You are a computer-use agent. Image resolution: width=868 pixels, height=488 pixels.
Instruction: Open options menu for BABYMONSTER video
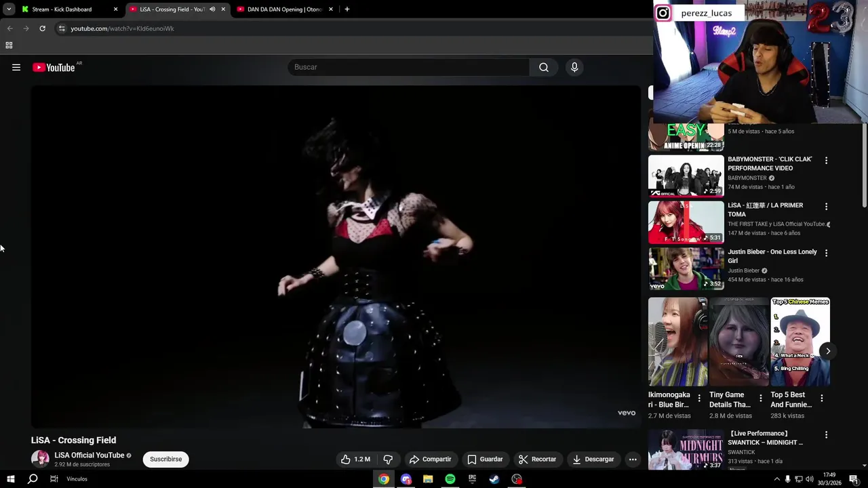(826, 161)
